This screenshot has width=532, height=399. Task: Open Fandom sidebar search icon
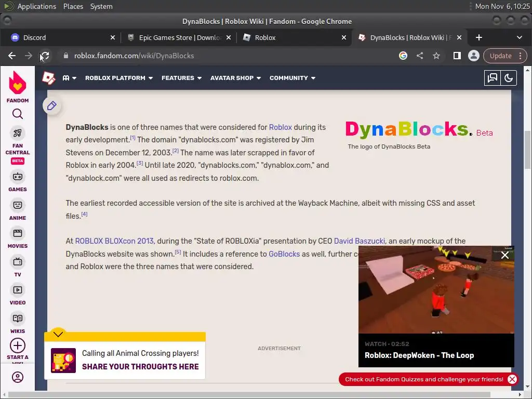point(18,114)
